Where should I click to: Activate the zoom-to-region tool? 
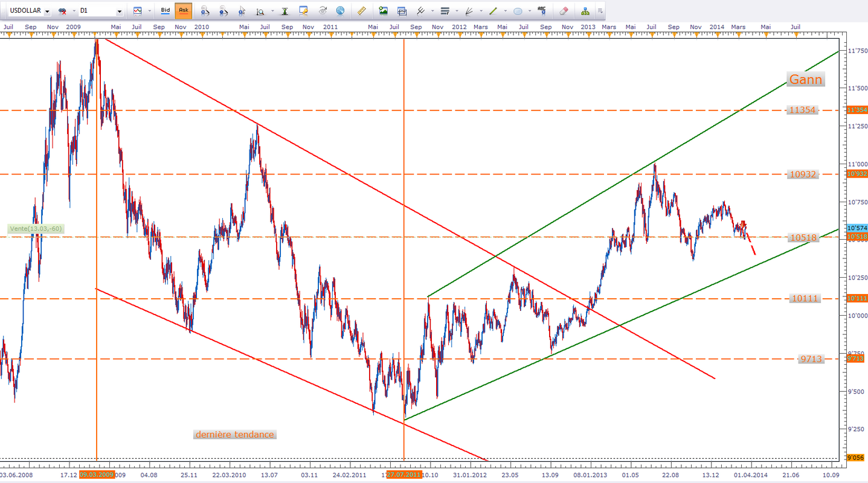pyautogui.click(x=260, y=11)
